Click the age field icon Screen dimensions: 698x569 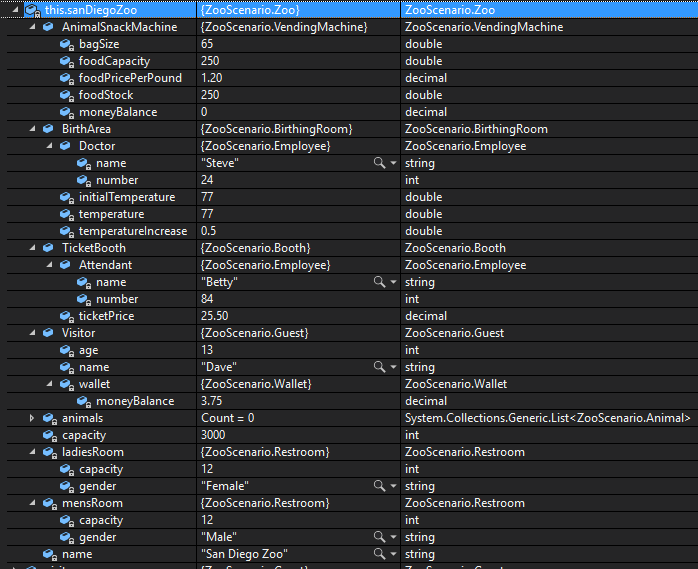67,350
